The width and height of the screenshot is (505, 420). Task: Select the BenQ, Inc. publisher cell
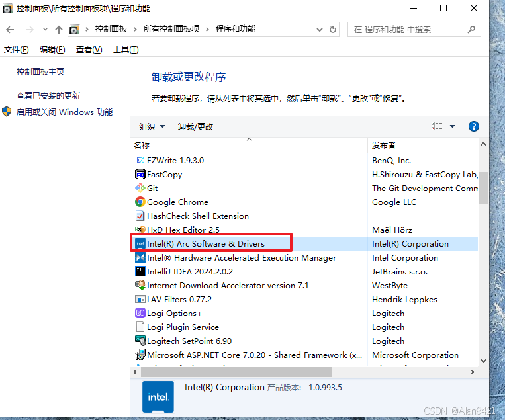(x=391, y=160)
